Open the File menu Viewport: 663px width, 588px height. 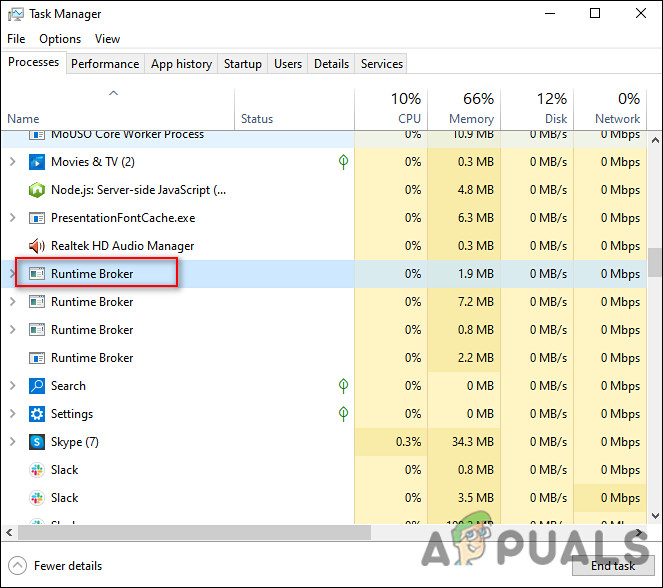coord(16,39)
